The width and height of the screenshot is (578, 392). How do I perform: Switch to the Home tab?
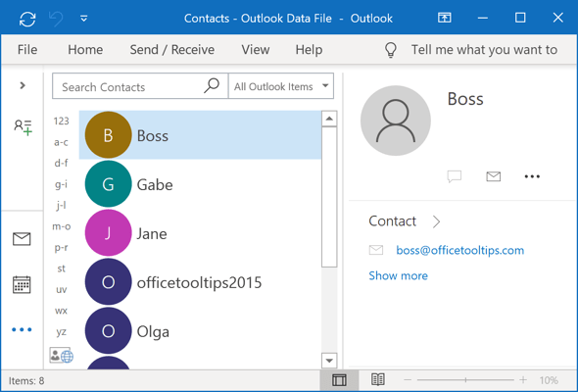click(85, 49)
